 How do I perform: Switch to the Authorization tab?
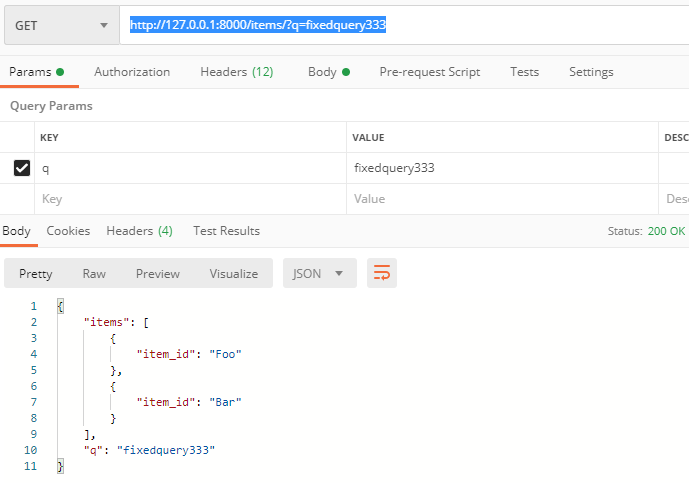(x=132, y=72)
